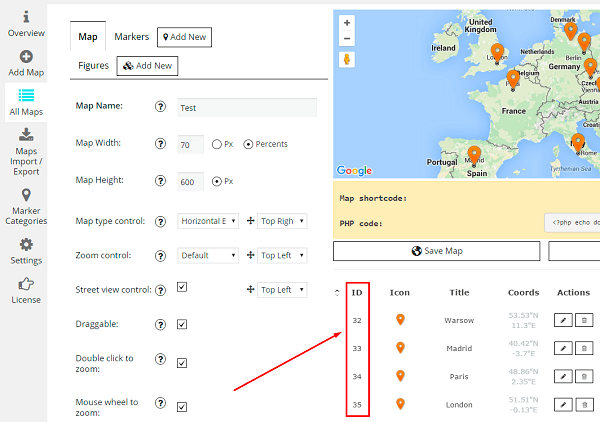Switch to the Map tab

[88, 37]
